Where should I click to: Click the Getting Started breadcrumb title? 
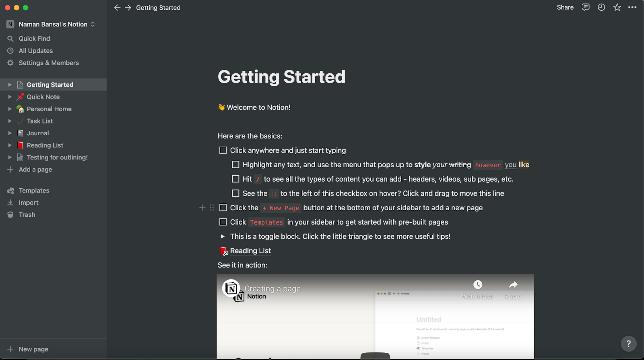(158, 8)
